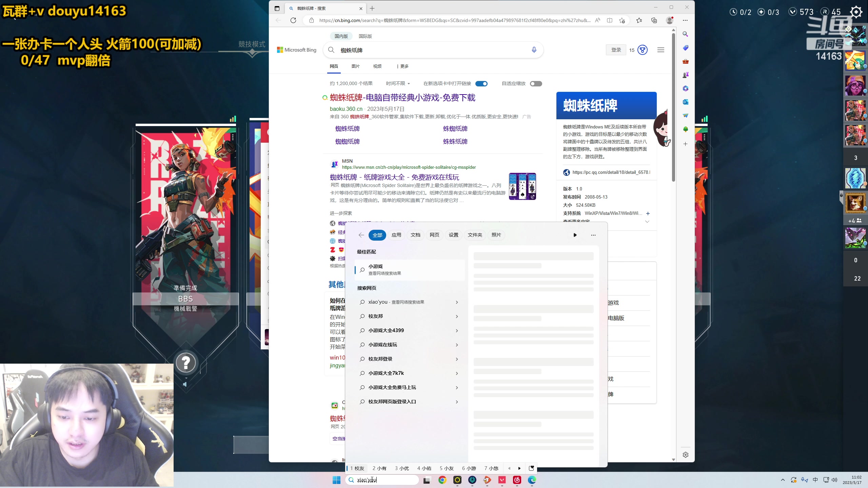Viewport: 868px width, 488px height.
Task: Open Microsoft Rewards medal icon
Action: coord(643,50)
